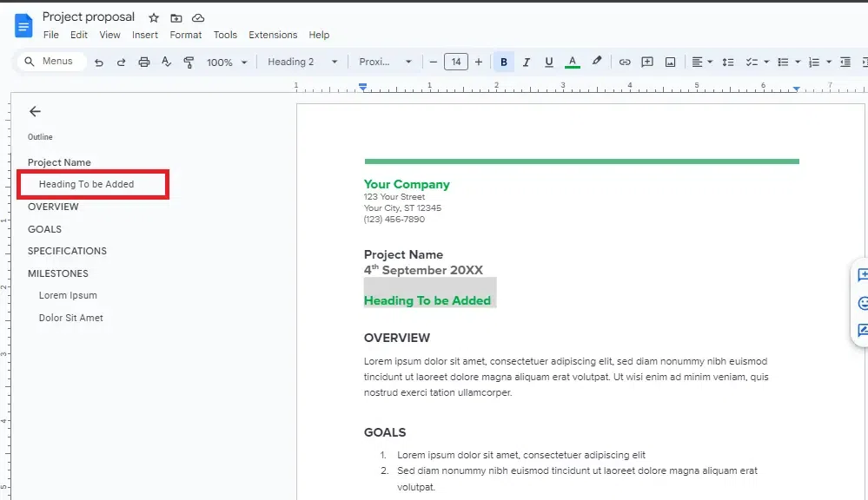The width and height of the screenshot is (868, 500).
Task: Star the Project proposal document
Action: [154, 18]
